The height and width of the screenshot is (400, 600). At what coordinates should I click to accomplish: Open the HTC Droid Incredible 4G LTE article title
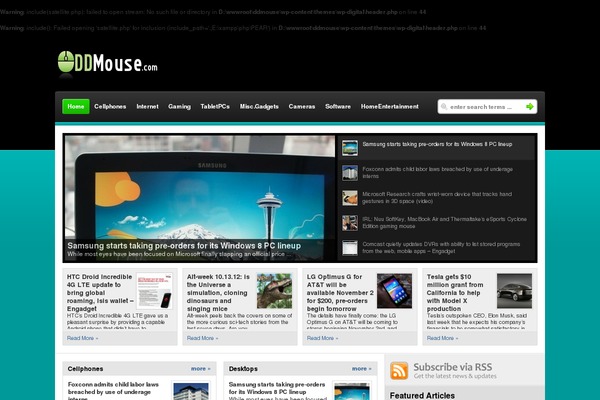coord(100,292)
